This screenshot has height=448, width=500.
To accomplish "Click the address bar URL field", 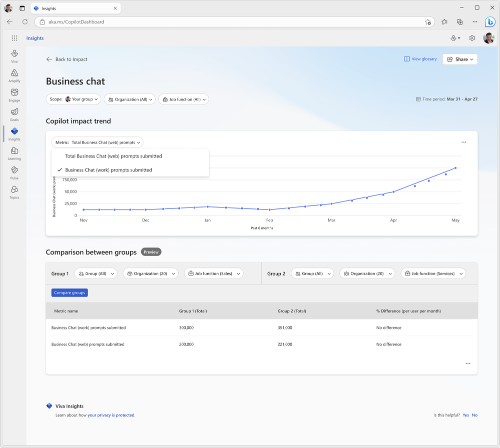I will pos(234,21).
